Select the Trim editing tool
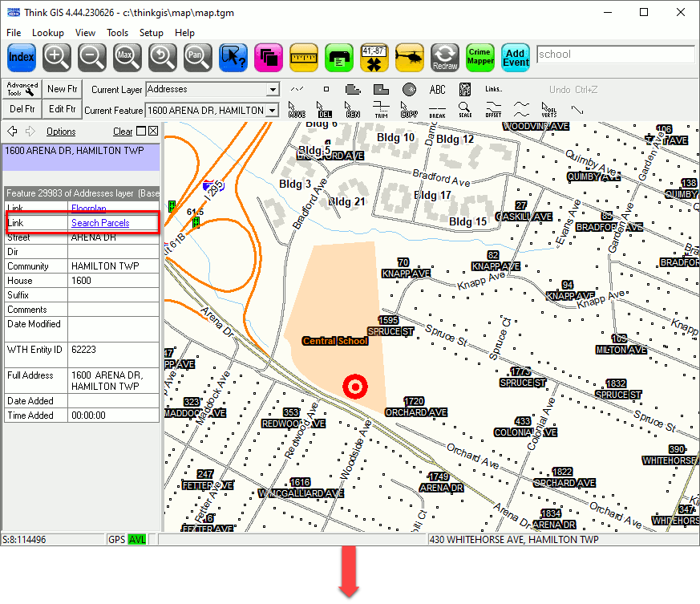This screenshot has height=604, width=700. (382, 109)
